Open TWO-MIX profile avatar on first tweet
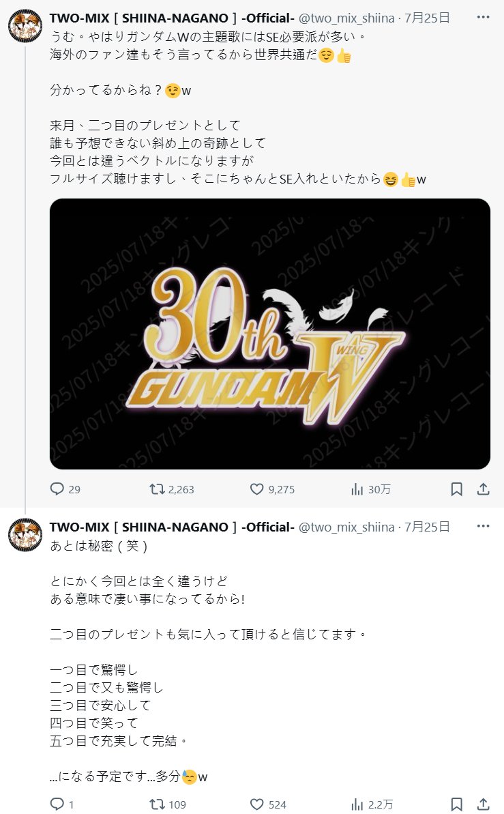The image size is (504, 814). (x=25, y=25)
